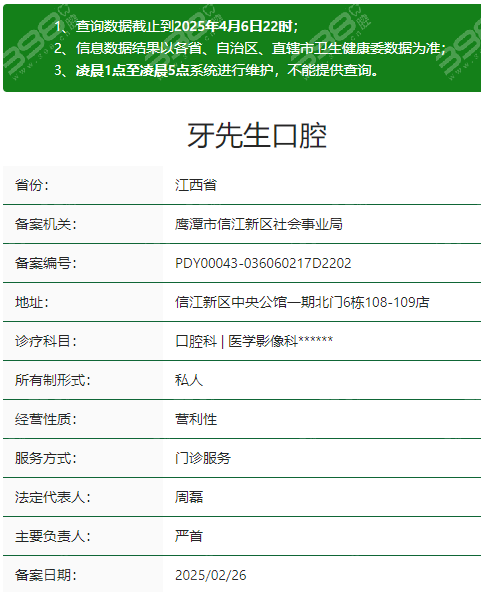Click notice about 卫生健康委数据为准

pos(261,48)
